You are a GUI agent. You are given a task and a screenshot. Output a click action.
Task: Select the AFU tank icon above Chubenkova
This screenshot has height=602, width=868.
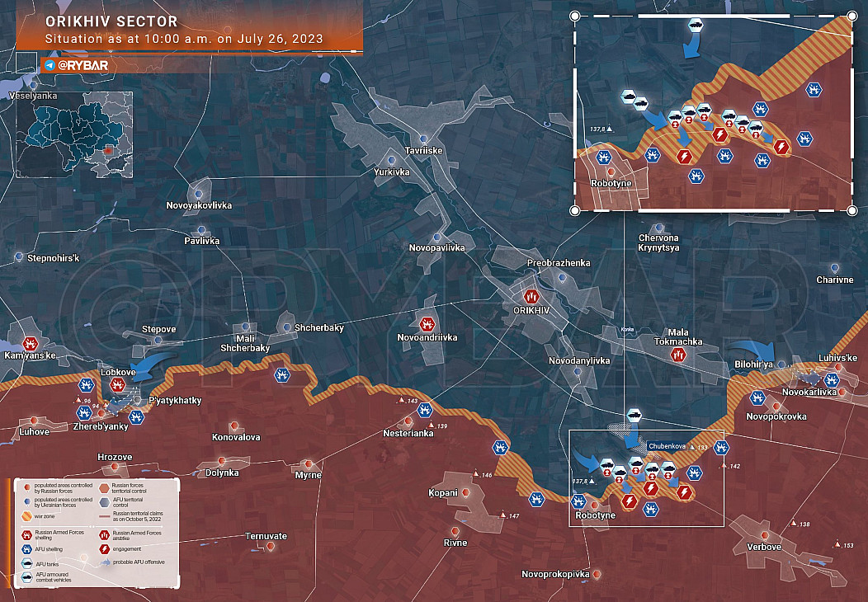point(634,415)
